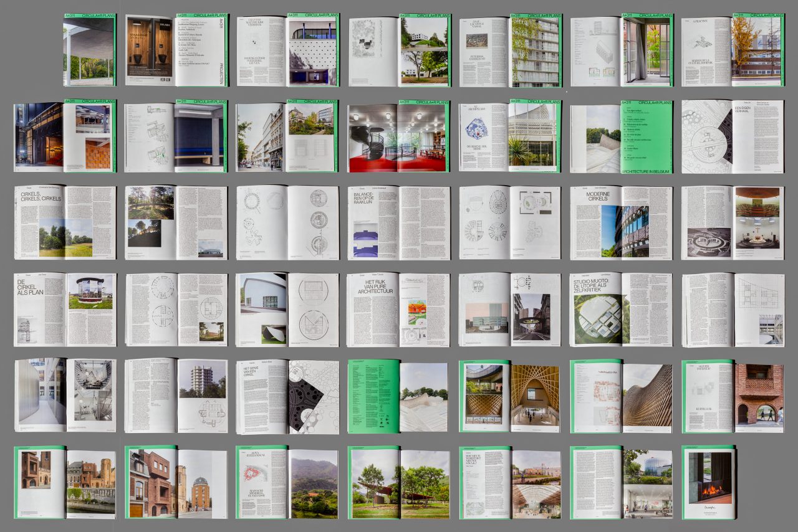Select the red spiral staircase spread
The height and width of the screenshot is (532, 798).
pyautogui.click(x=398, y=136)
